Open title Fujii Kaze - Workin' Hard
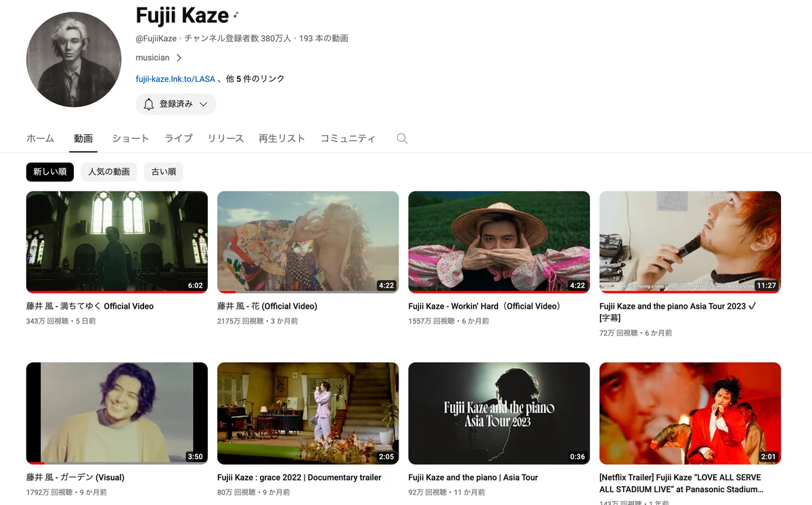Screen dimensions: 812x505 (486, 306)
